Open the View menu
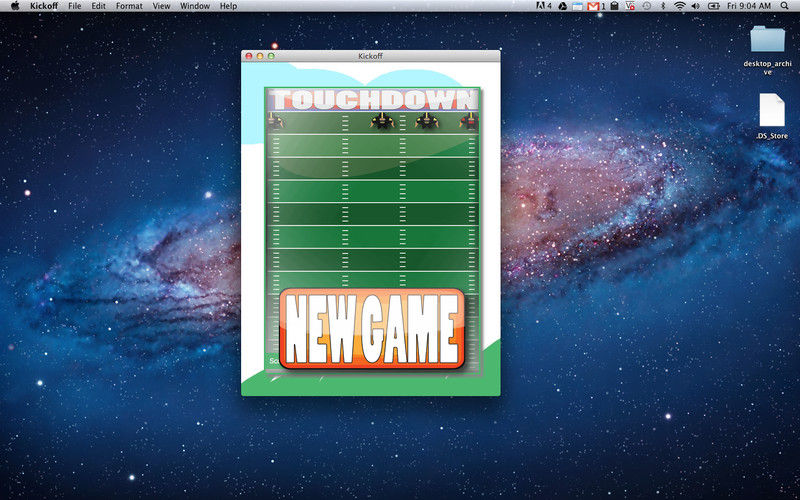 (x=161, y=6)
